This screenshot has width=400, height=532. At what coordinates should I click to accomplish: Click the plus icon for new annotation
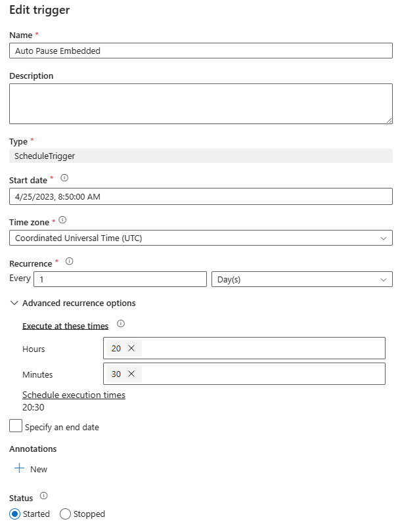(19, 469)
